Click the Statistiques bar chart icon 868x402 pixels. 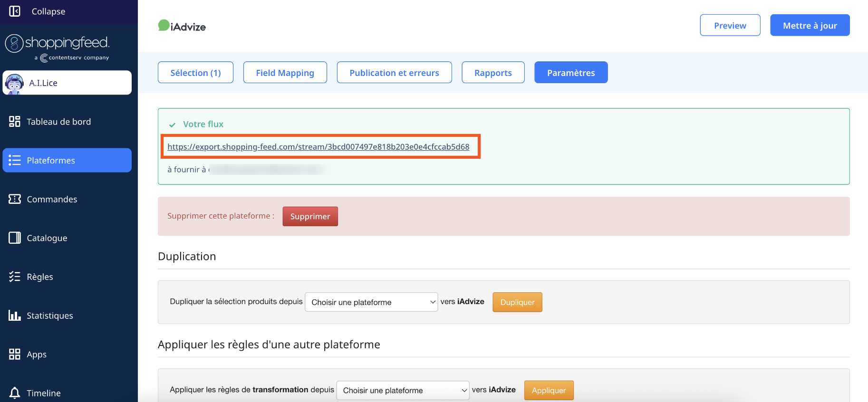point(15,315)
